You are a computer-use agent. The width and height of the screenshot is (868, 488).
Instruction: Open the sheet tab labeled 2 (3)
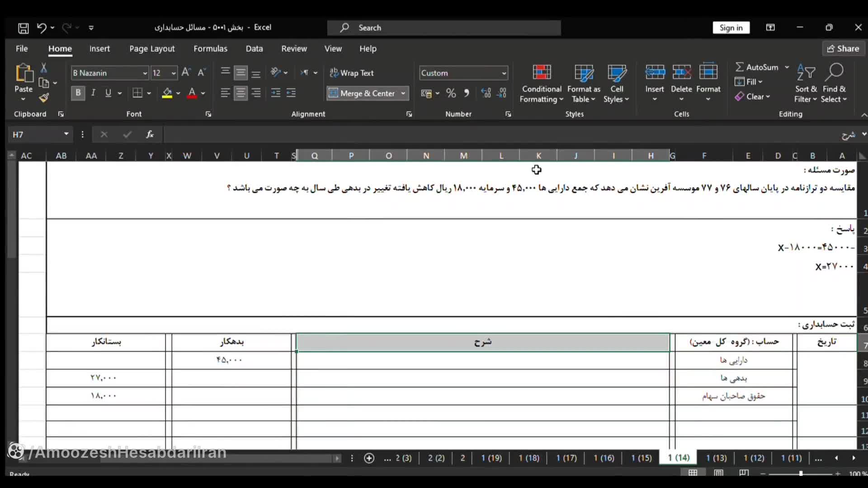402,458
